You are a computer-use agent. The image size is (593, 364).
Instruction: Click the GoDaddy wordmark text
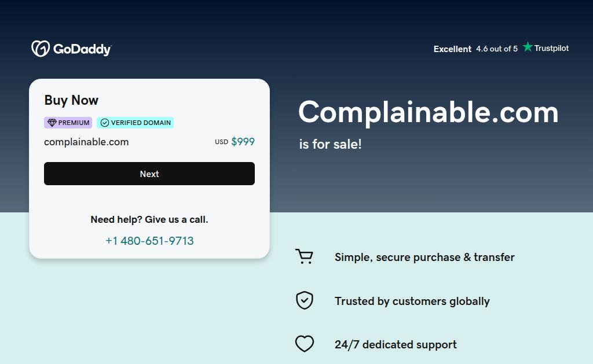(82, 49)
